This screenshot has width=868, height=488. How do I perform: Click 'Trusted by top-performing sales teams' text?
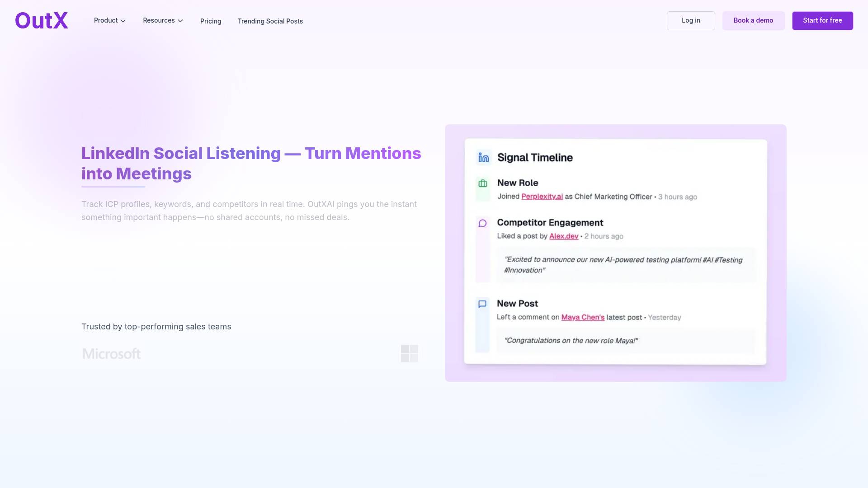(x=156, y=327)
